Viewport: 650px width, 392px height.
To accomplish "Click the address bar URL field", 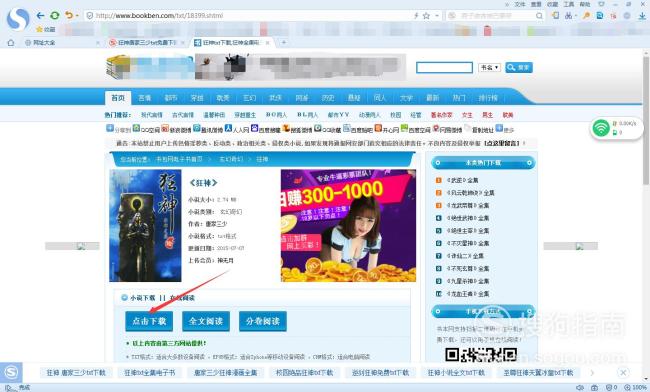I will click(249, 16).
